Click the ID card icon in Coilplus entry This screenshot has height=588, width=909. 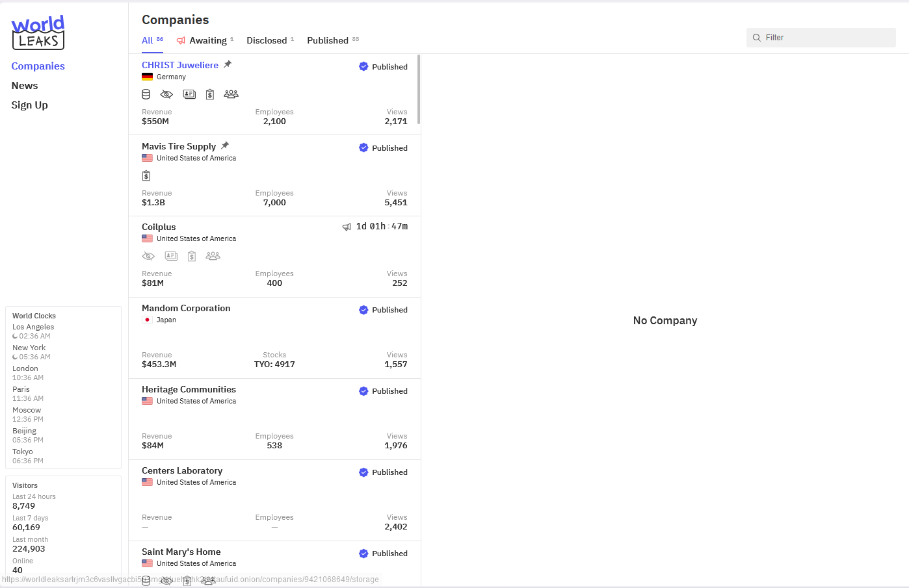tap(171, 256)
